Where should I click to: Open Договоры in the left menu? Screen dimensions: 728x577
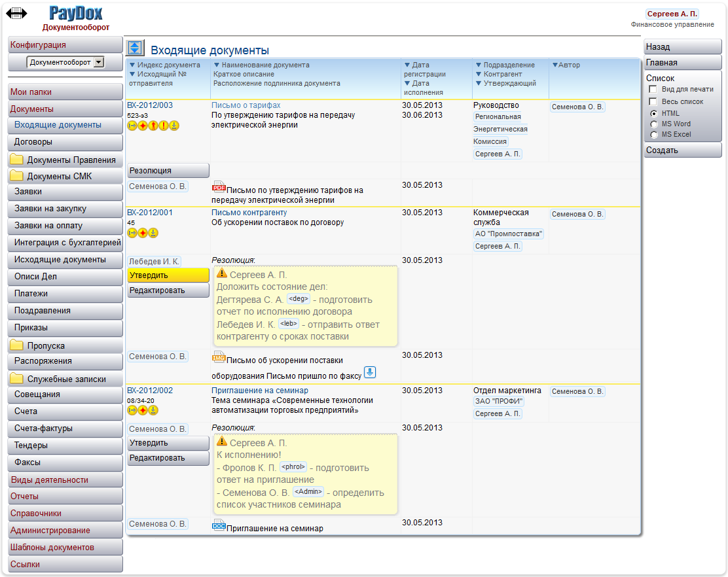(65, 142)
